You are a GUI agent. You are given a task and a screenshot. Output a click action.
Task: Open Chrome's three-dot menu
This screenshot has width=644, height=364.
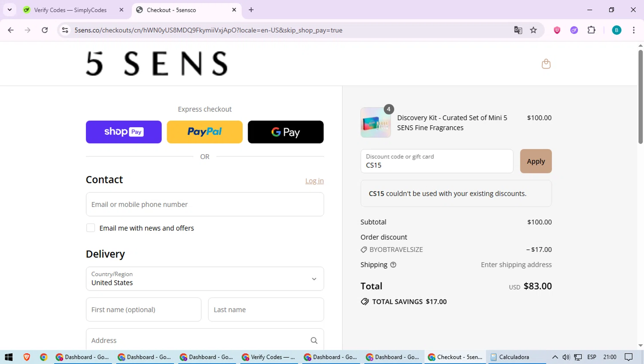634,30
